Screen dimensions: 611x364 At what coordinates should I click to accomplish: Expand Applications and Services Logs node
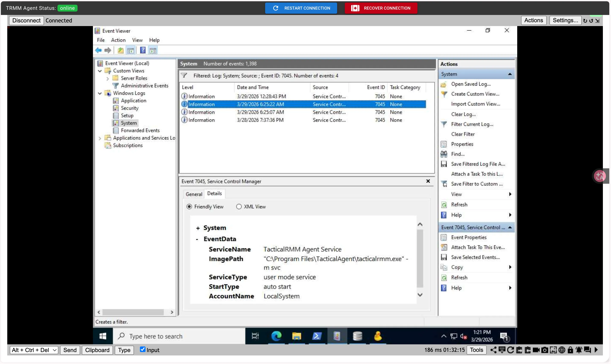[100, 138]
